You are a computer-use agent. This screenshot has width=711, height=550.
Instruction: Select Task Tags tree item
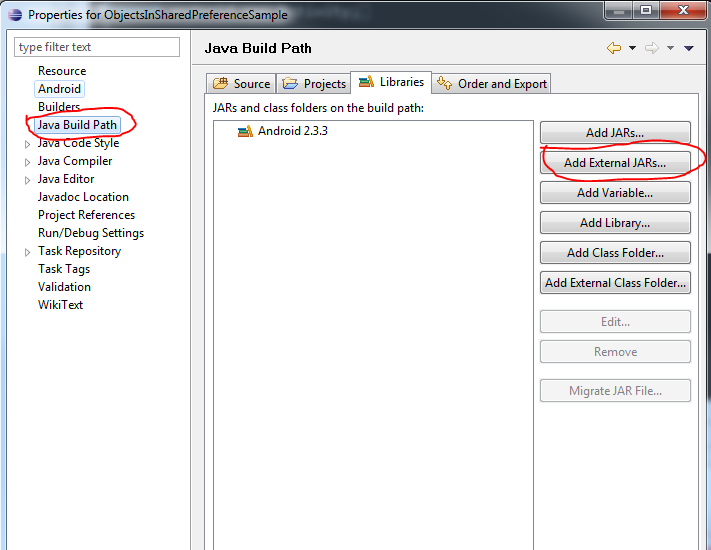tap(64, 269)
